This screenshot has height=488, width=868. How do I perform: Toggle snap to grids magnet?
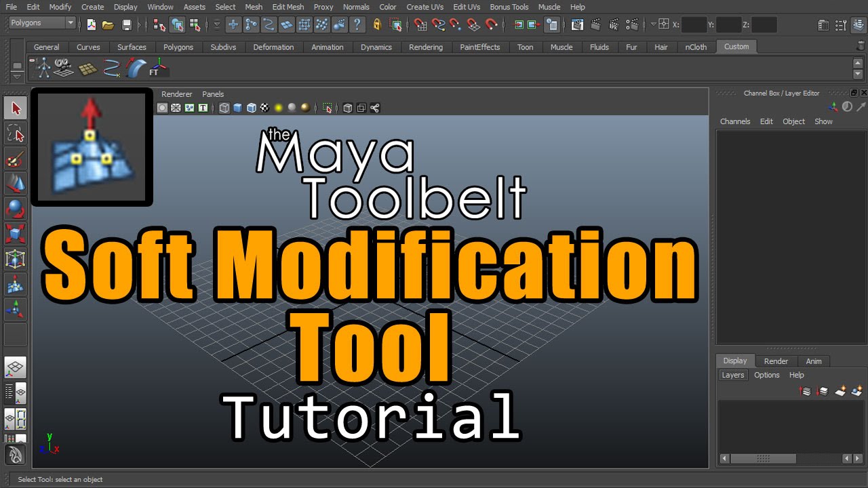421,25
